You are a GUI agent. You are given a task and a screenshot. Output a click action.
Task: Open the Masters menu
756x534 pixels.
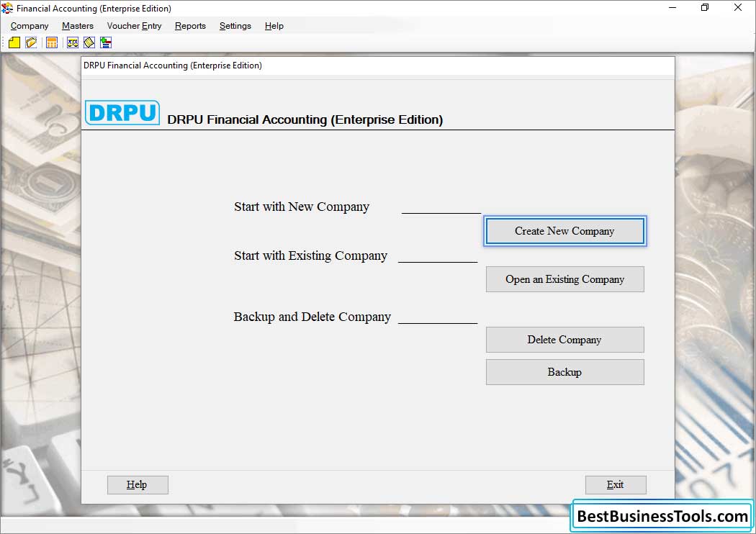pos(78,26)
